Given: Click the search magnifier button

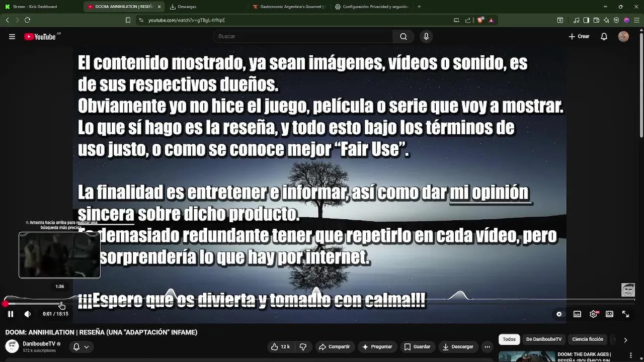Looking at the screenshot, I should click(x=404, y=36).
